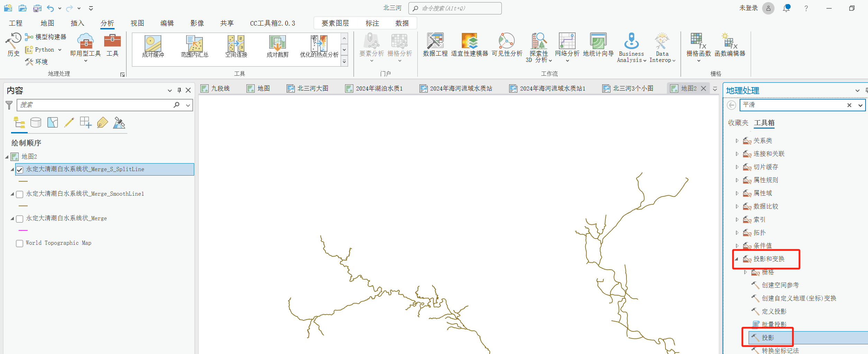Open the geoprocessing search dropdown arrow
Image resolution: width=868 pixels, height=354 pixels.
(860, 105)
